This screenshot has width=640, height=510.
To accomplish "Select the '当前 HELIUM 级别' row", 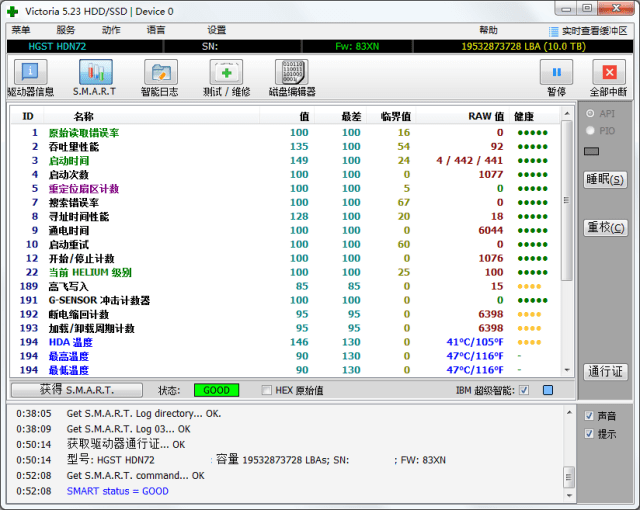I will click(285, 272).
